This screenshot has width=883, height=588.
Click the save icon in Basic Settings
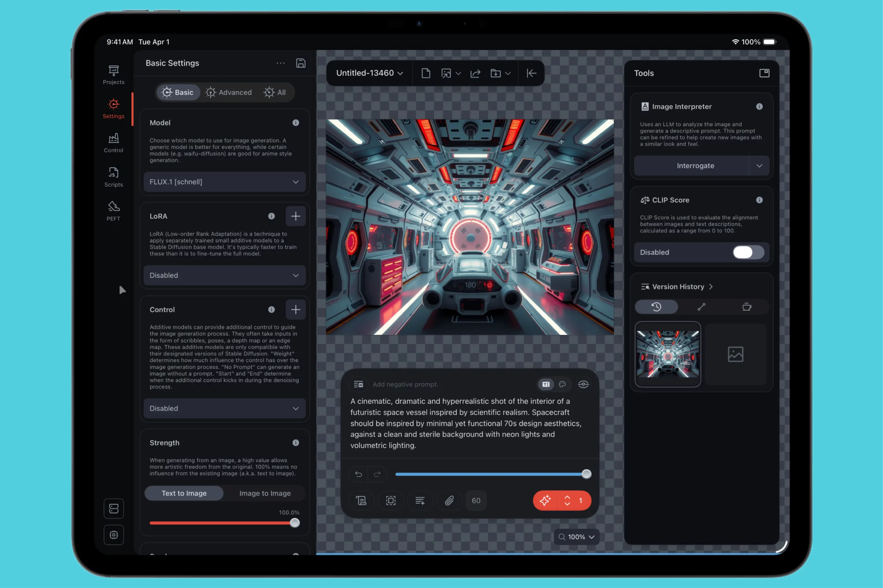(300, 63)
